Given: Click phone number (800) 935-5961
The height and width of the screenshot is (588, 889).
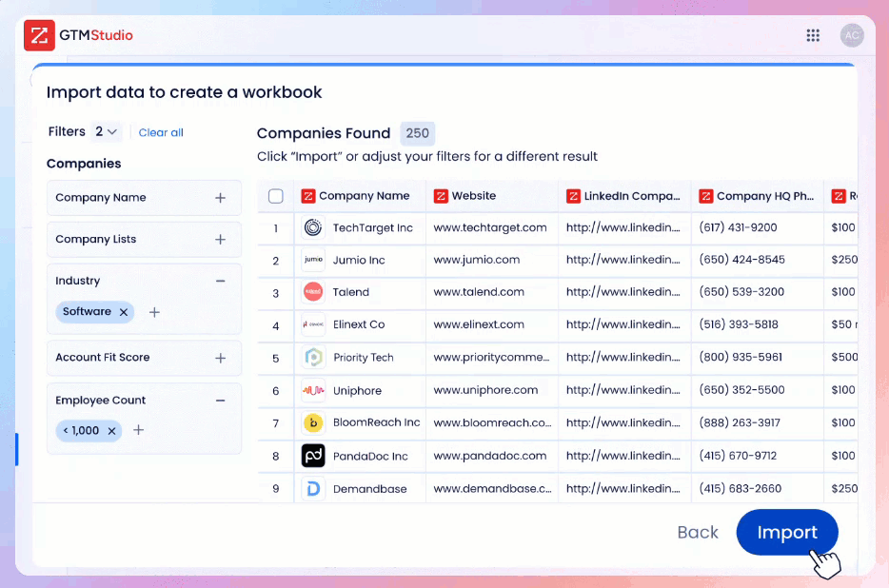Looking at the screenshot, I should point(740,357).
